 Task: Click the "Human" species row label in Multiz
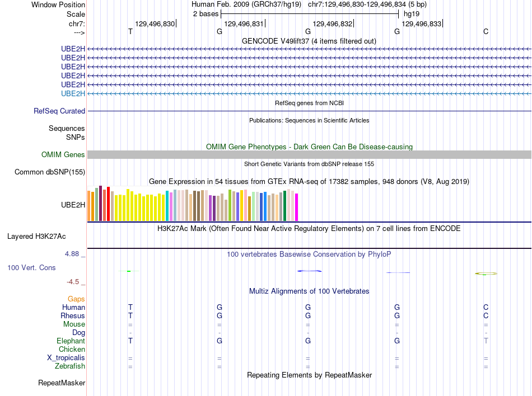(x=73, y=307)
